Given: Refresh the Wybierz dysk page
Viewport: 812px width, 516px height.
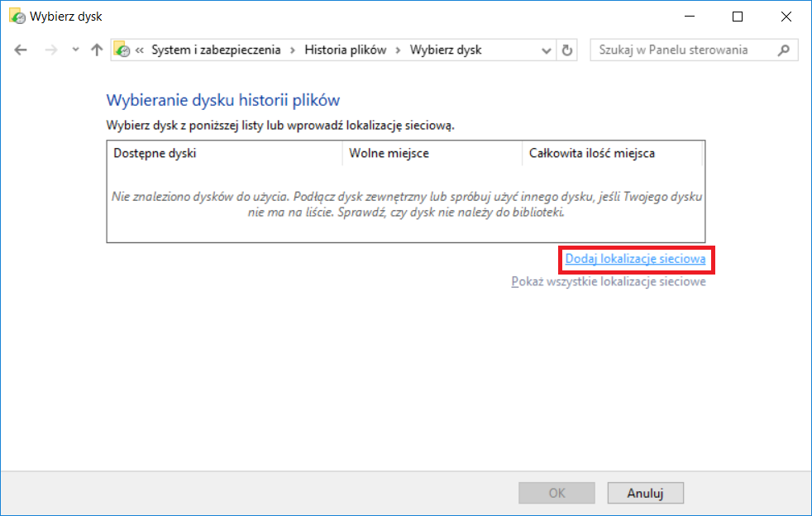Looking at the screenshot, I should click(x=567, y=50).
